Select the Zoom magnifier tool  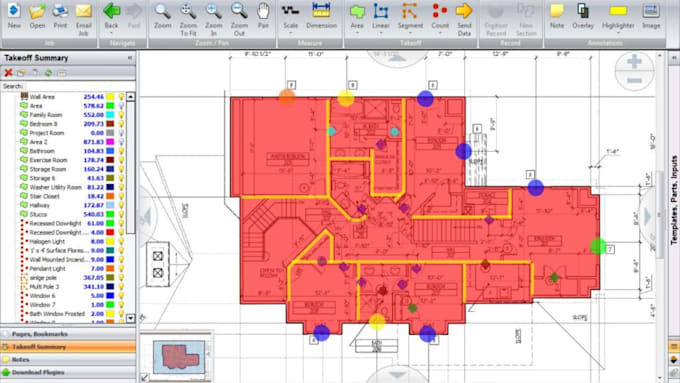coord(163,16)
